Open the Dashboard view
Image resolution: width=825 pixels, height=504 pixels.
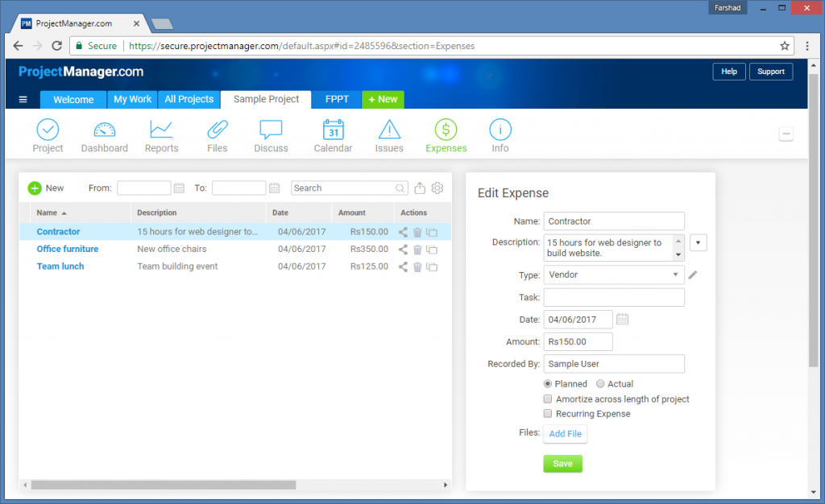(x=104, y=134)
